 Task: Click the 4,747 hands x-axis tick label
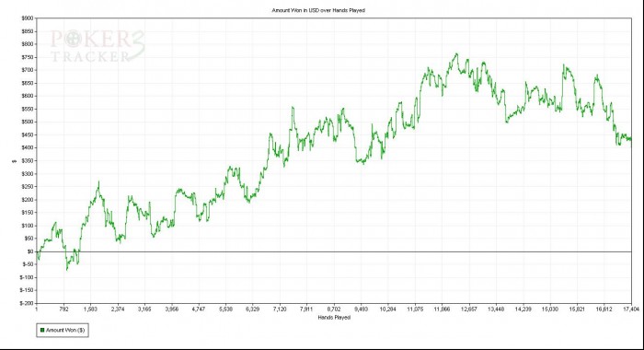[x=199, y=309]
